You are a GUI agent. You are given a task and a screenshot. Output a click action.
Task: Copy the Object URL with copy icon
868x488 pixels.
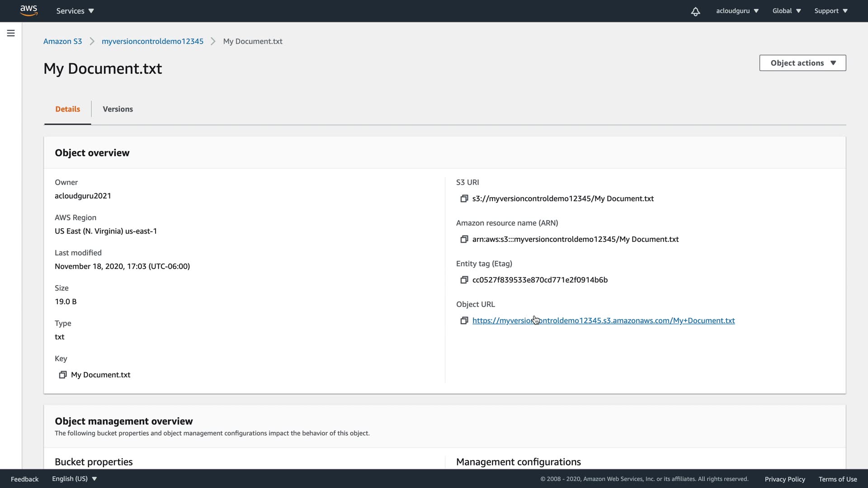[464, 321]
